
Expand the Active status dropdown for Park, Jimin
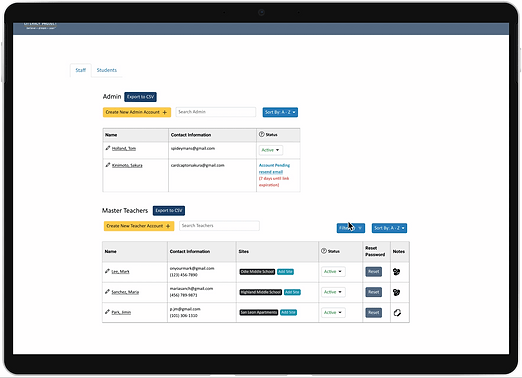(x=333, y=313)
